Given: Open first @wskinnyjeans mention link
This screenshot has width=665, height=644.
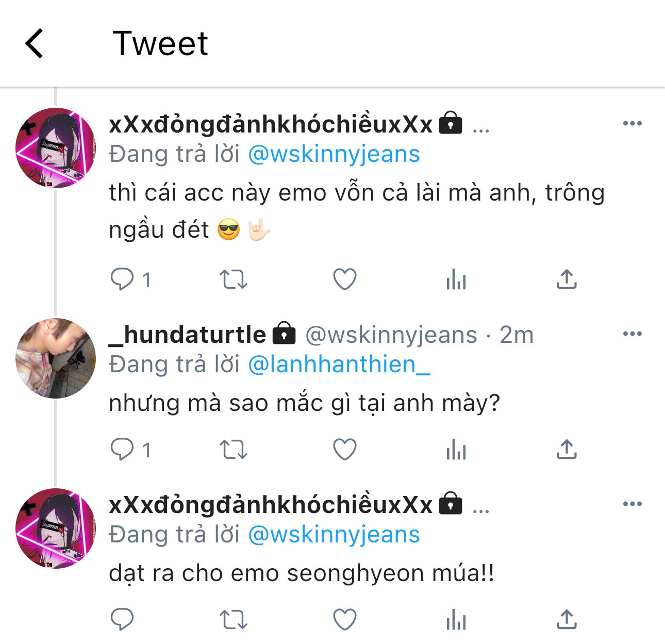Looking at the screenshot, I should [x=334, y=155].
